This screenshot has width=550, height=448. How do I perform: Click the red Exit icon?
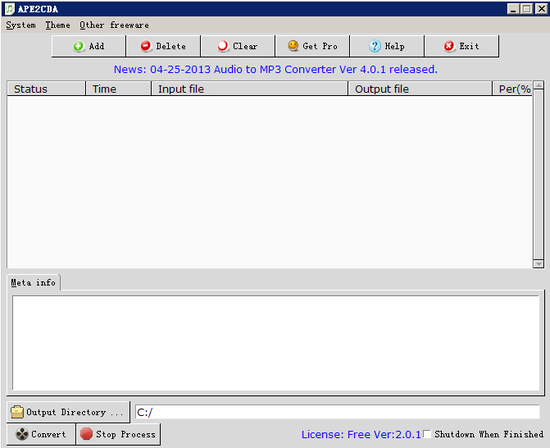point(449,46)
